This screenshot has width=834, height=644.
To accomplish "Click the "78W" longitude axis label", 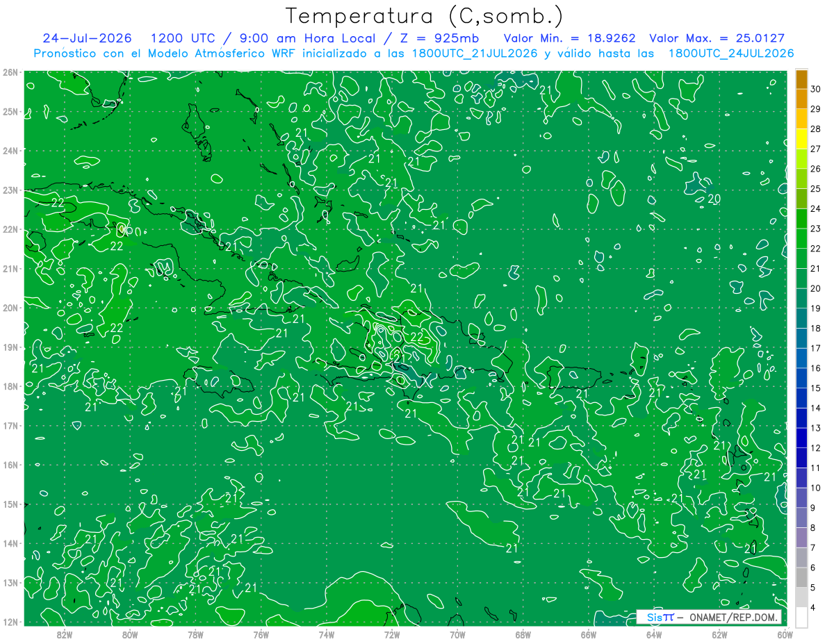I will pyautogui.click(x=195, y=634).
